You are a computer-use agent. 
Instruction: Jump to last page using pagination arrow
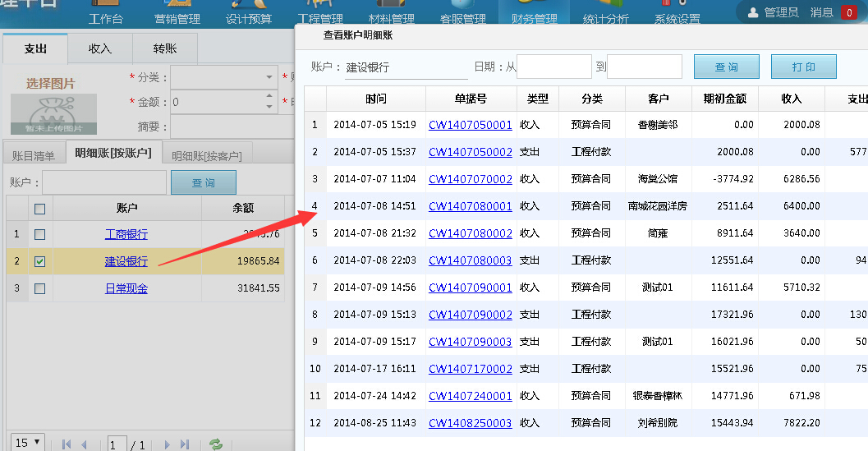(185, 444)
